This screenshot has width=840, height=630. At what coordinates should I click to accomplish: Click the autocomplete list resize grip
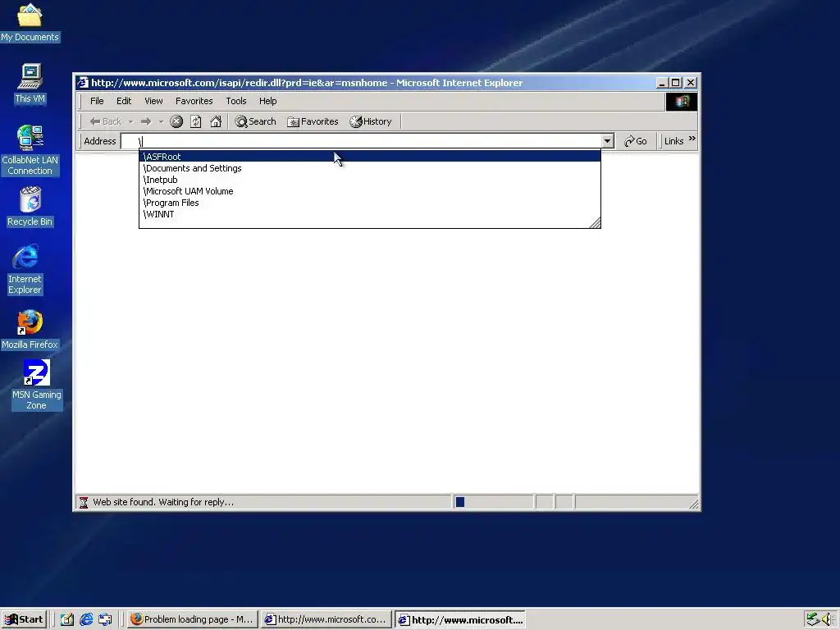[596, 223]
